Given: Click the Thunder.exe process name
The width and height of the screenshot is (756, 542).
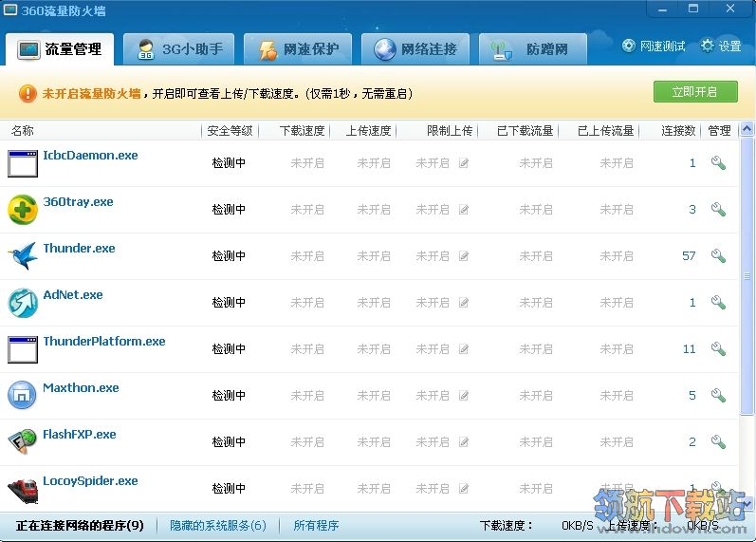Looking at the screenshot, I should point(79,248).
